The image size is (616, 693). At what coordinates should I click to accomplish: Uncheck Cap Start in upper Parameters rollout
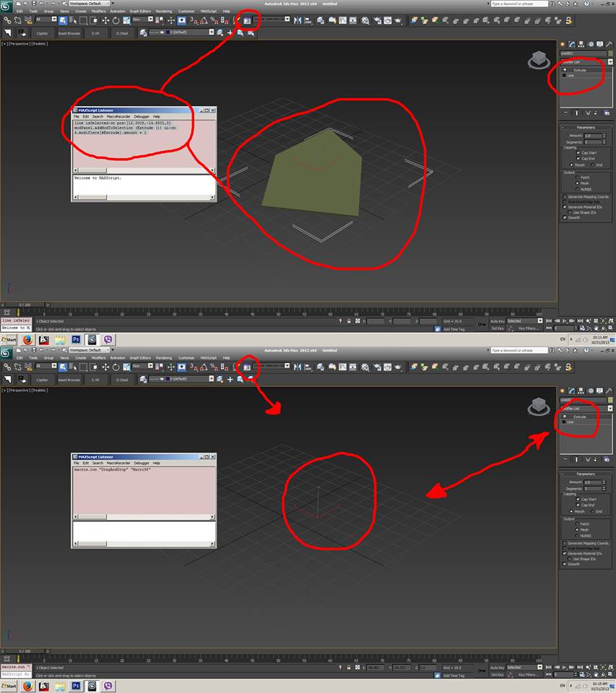pyautogui.click(x=577, y=153)
